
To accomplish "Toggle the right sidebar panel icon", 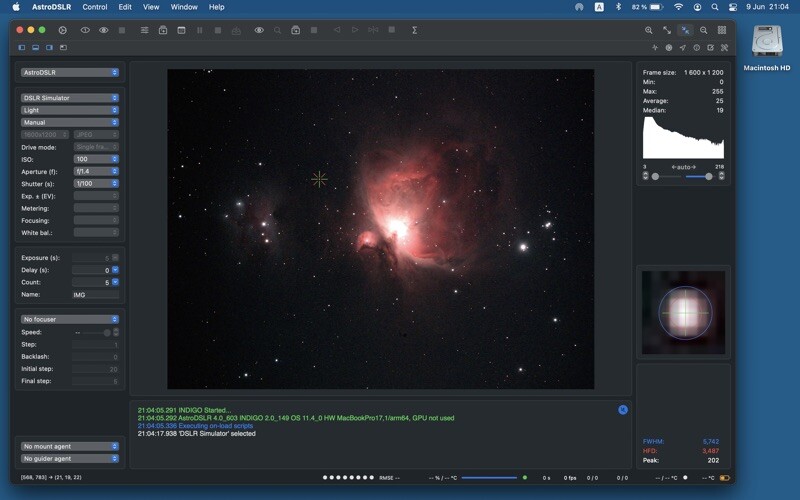I will coord(49,47).
